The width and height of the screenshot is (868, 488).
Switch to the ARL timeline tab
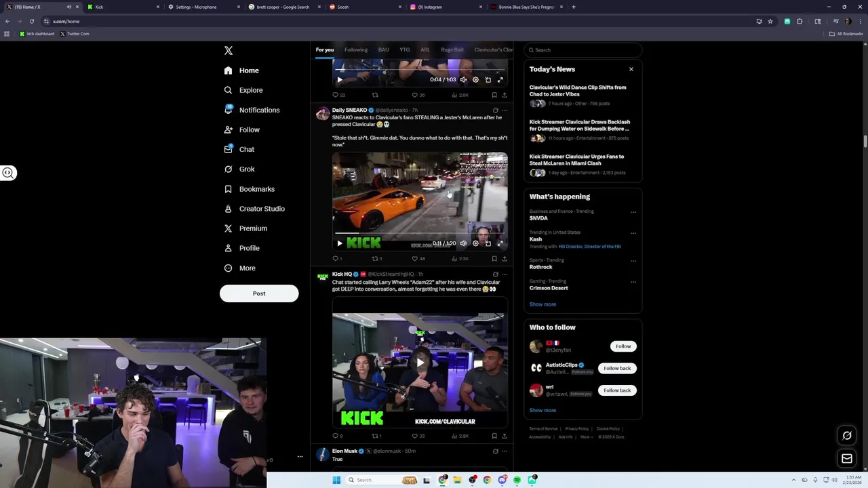coord(425,49)
